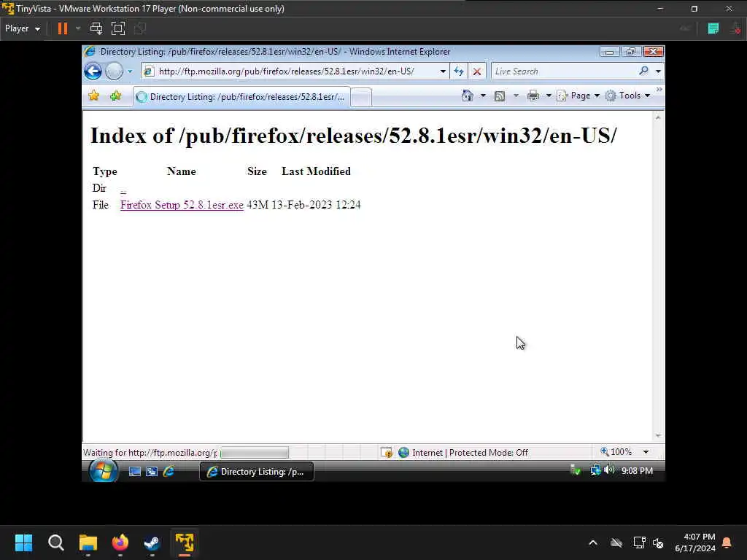This screenshot has height=560, width=747.
Task: Click the host notification bell icon
Action: pyautogui.click(x=727, y=542)
